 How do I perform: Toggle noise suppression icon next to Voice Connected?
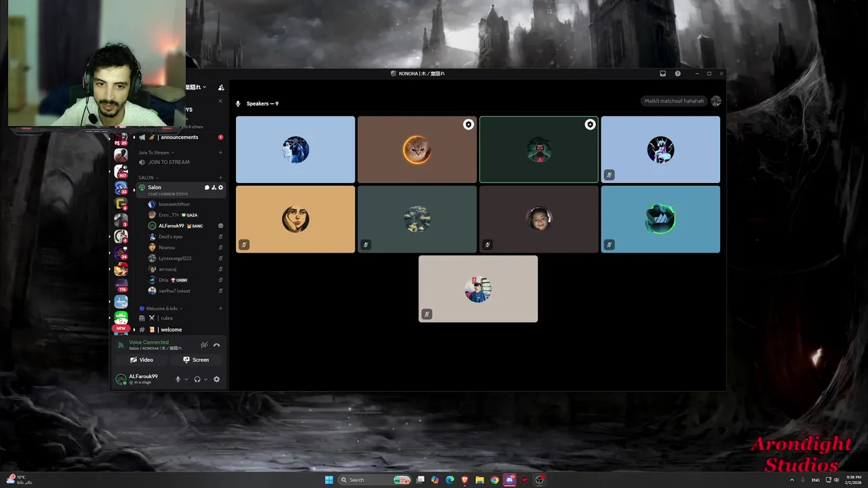tap(204, 345)
